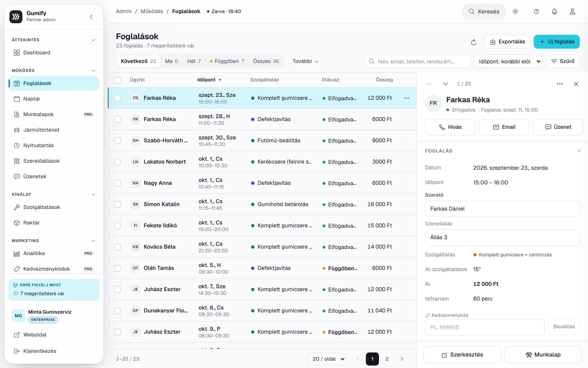Switch to the Függőben tab

pos(227,61)
